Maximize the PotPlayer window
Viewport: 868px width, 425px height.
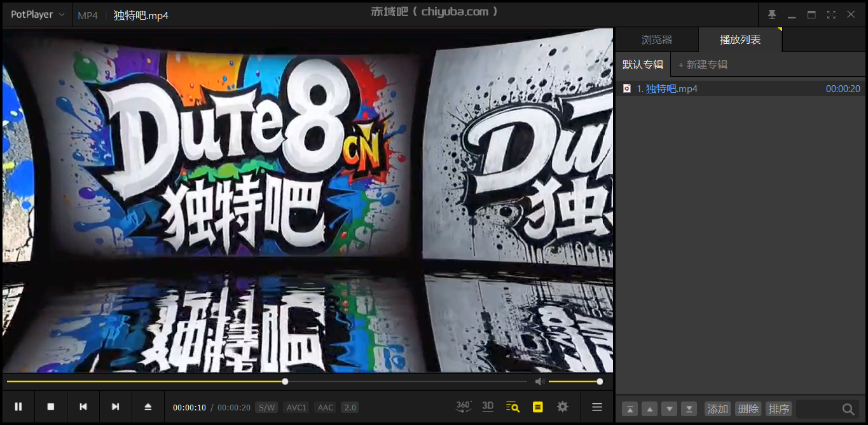(811, 15)
